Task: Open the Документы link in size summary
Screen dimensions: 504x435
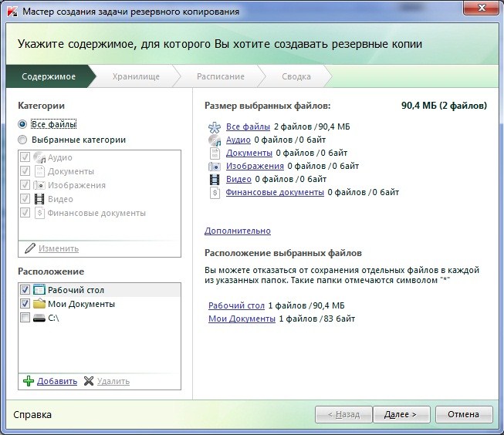Action: point(249,153)
